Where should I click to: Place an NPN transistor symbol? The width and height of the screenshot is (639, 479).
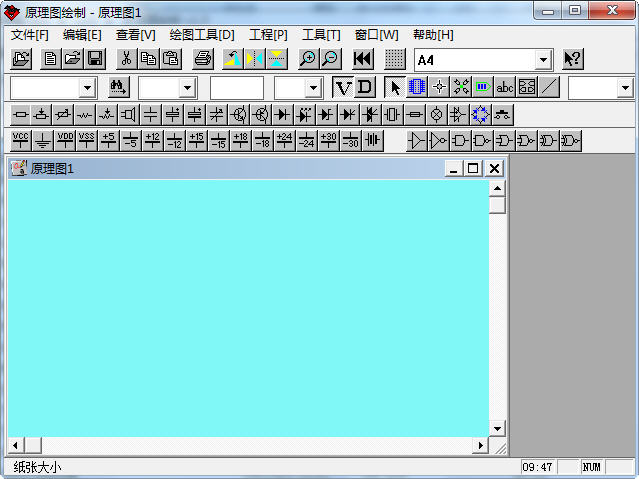(239, 115)
